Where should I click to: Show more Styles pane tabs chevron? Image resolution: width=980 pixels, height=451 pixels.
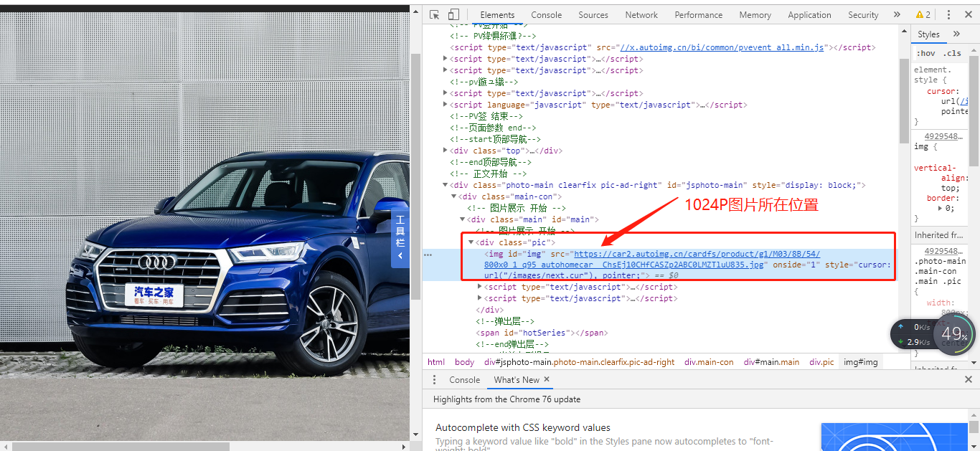(956, 34)
